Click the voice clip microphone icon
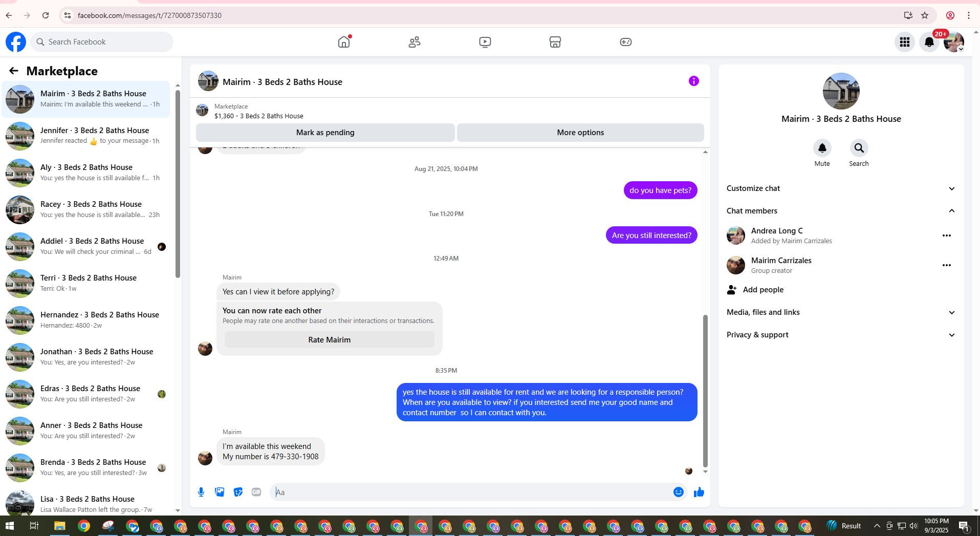This screenshot has height=536, width=980. point(201,492)
